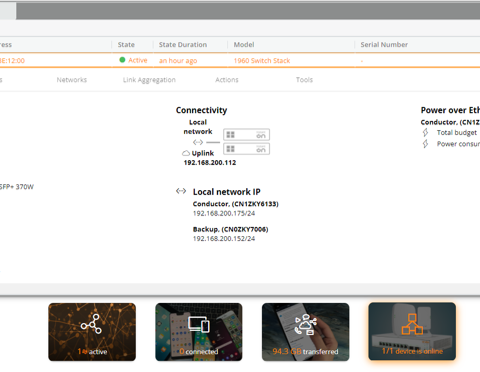Click Conductor, (CN1ZKY6133) label

click(x=236, y=204)
